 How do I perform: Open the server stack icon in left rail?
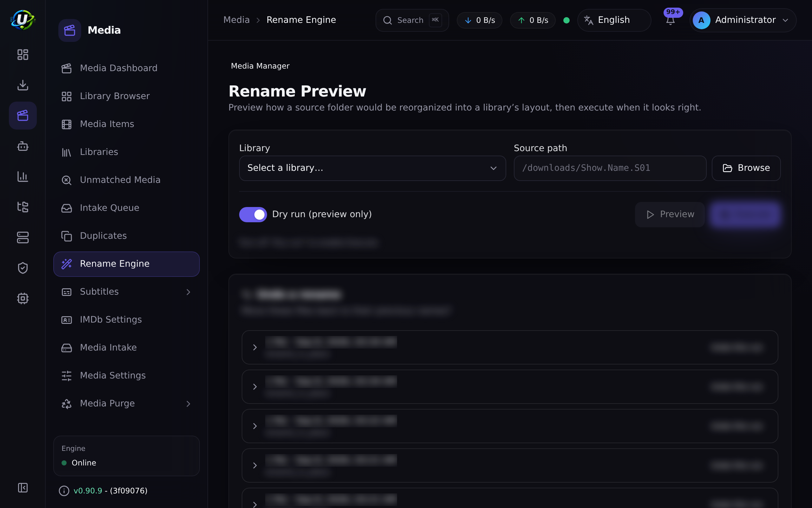pos(23,237)
